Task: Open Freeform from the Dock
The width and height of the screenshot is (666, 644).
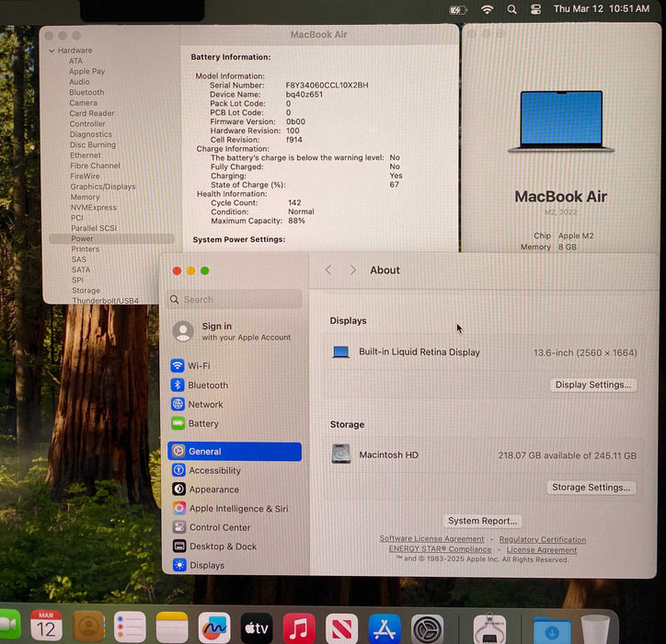Action: [x=214, y=627]
